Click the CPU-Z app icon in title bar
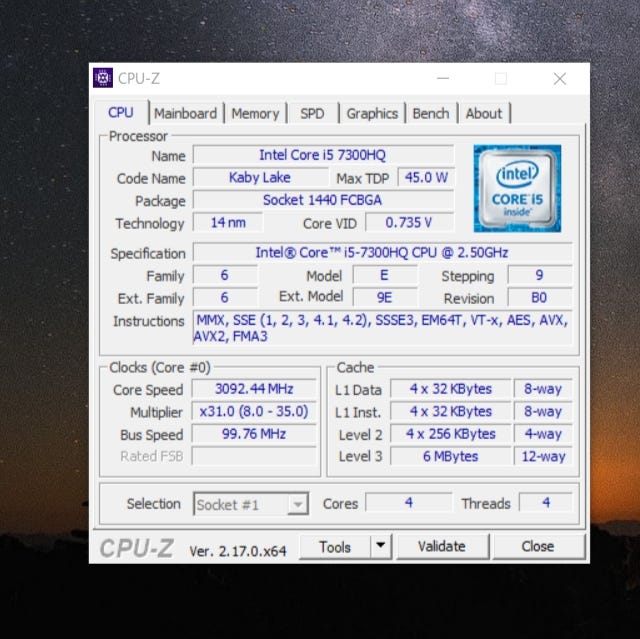 [x=103, y=78]
